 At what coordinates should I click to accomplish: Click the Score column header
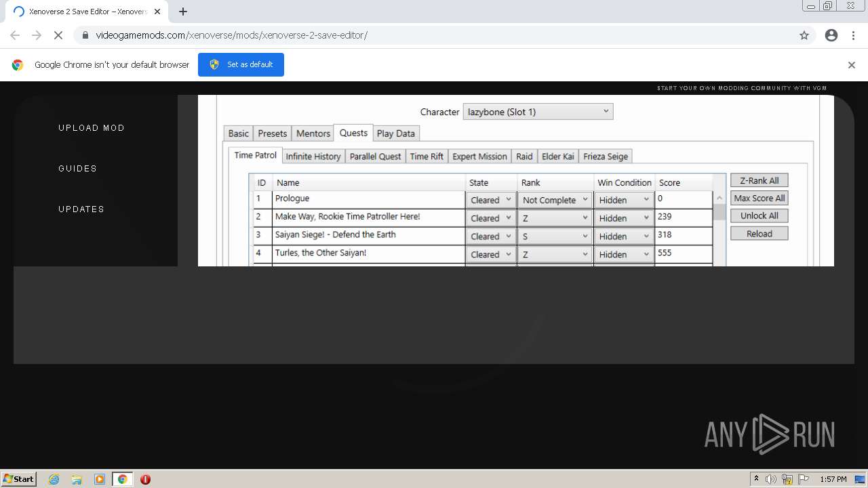tap(684, 182)
